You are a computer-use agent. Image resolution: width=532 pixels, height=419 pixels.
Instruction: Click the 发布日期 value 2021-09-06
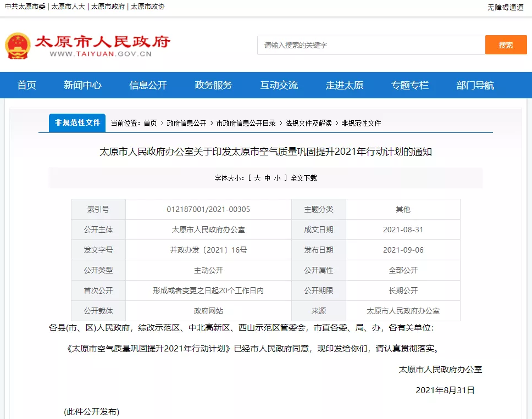(403, 250)
